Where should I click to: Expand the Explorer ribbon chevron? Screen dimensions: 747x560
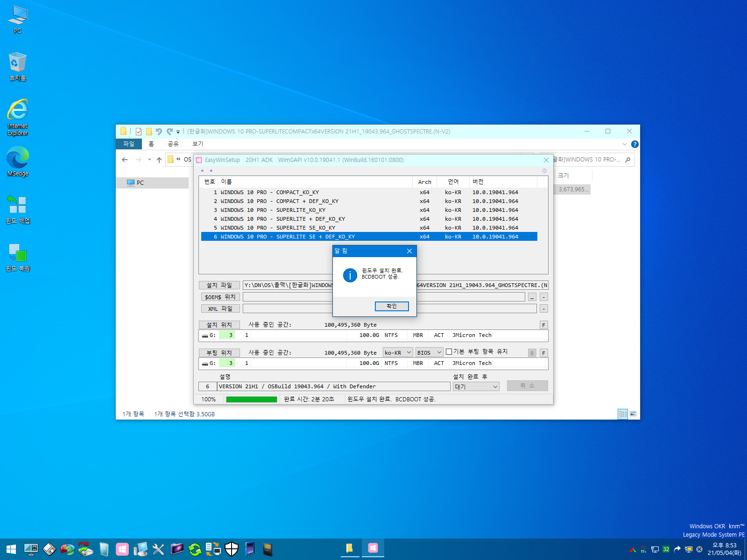point(625,144)
